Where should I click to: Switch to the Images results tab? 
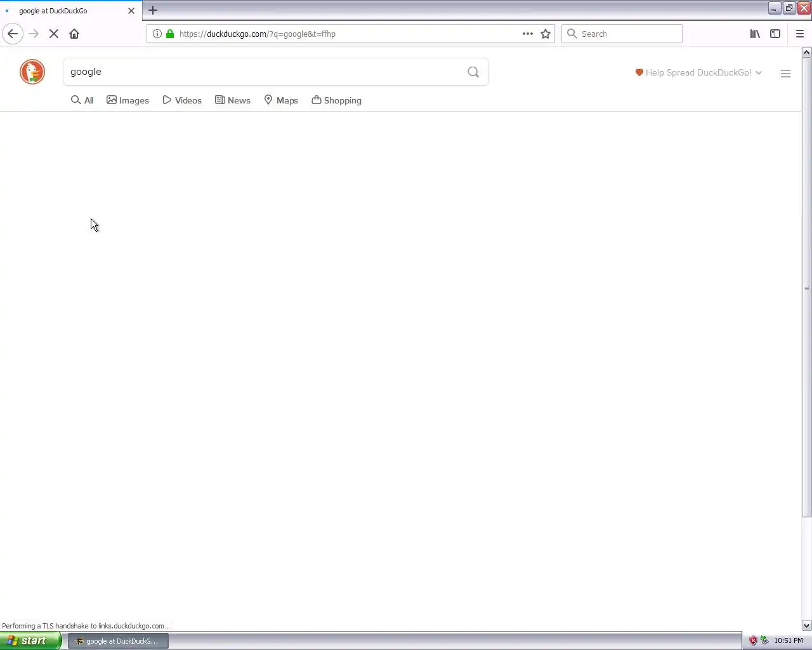[128, 100]
